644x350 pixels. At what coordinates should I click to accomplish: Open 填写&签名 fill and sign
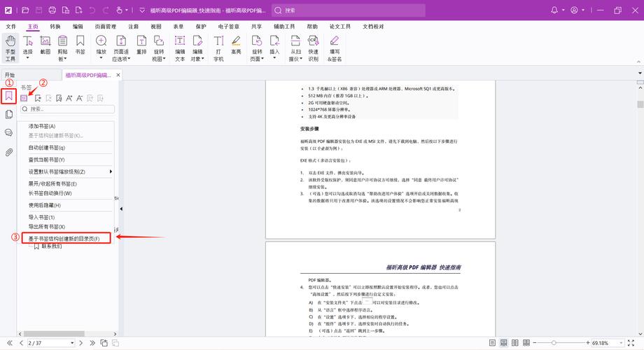point(335,48)
